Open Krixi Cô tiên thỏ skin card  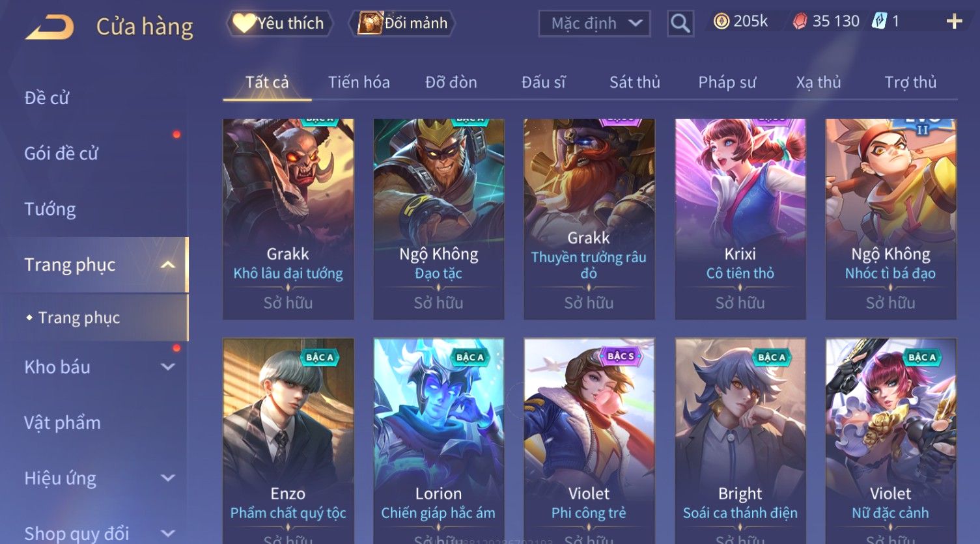coord(740,219)
